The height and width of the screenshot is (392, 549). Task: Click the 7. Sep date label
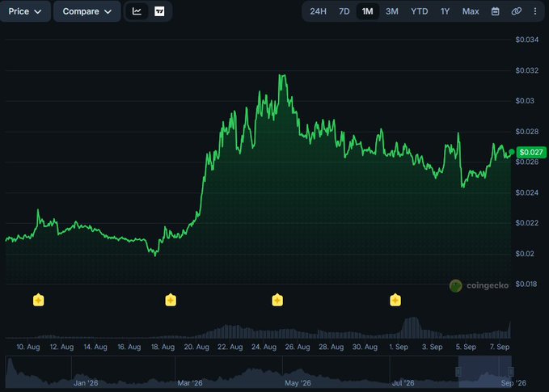(500, 347)
